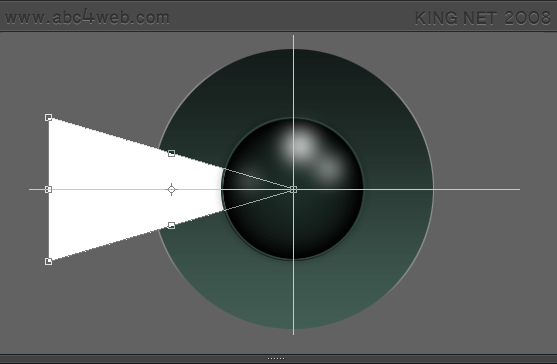The image size is (557, 364).
Task: Click the www.abc4web.com watermark link
Action: 87,17
